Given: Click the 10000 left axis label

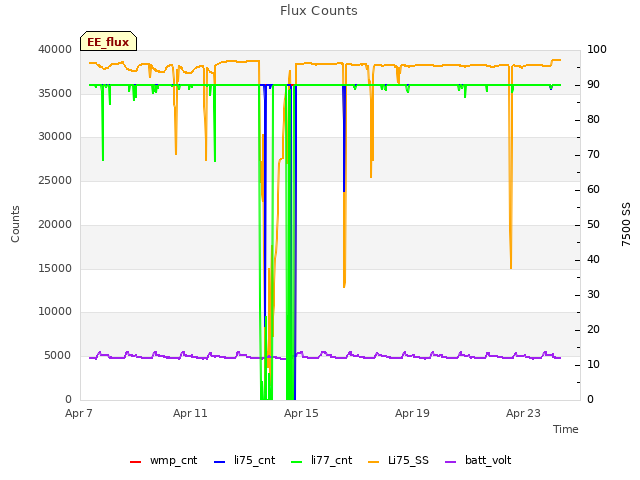Looking at the screenshot, I should pyautogui.click(x=55, y=311).
